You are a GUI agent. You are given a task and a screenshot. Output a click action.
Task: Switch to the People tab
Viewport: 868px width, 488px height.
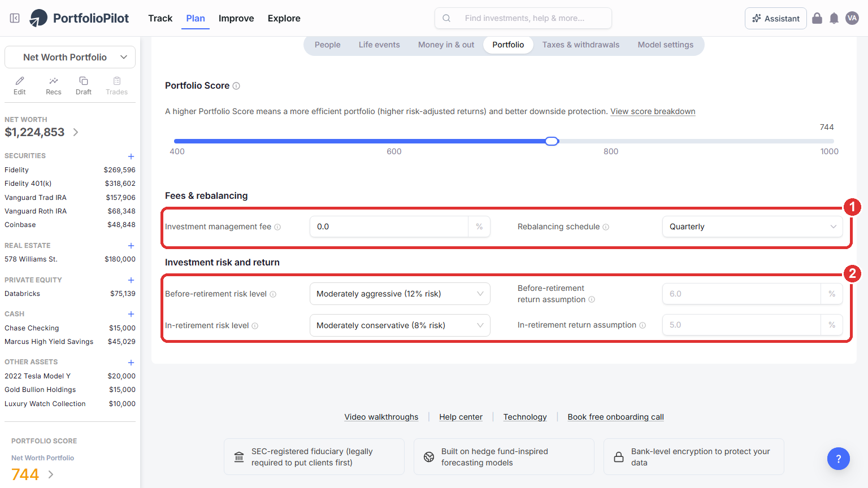click(x=328, y=45)
